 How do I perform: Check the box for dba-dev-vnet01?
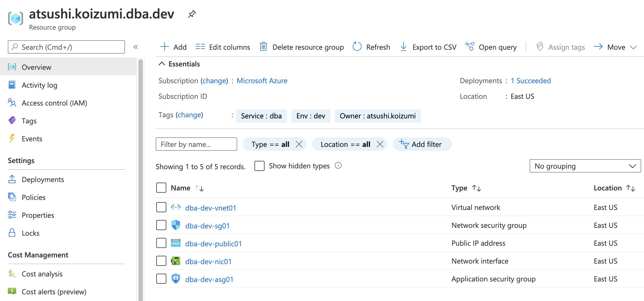(161, 207)
